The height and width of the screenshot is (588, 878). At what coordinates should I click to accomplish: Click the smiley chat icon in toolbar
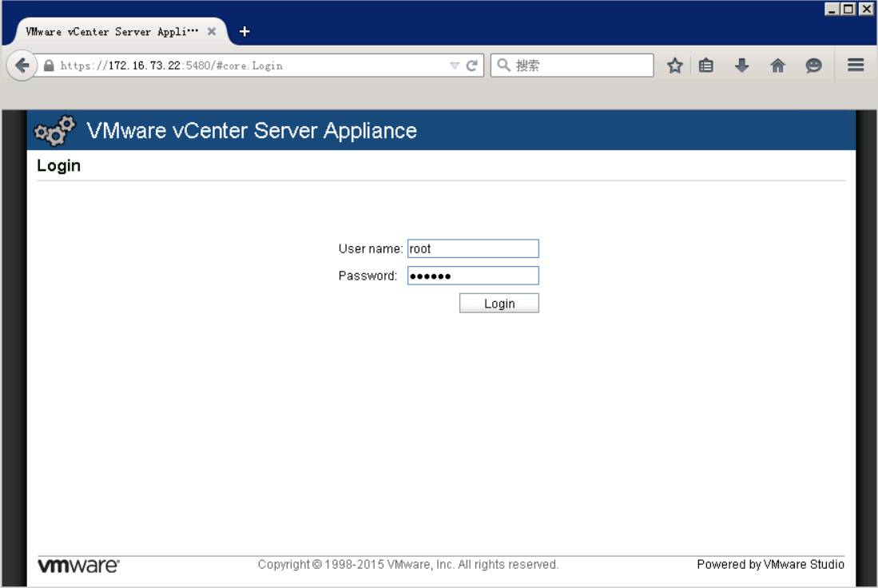pos(813,66)
